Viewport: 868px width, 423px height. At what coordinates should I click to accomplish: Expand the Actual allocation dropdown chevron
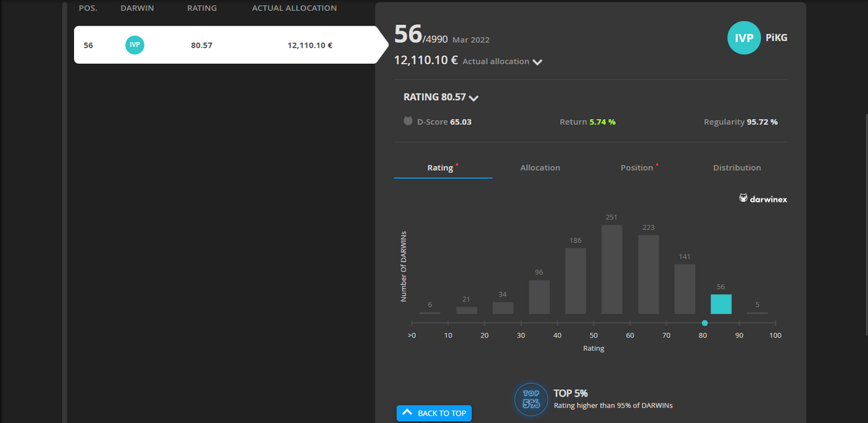pos(537,62)
